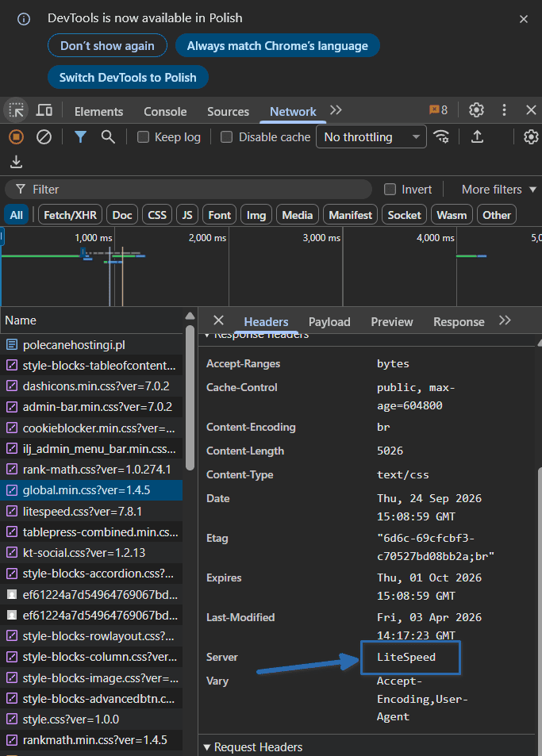This screenshot has width=542, height=756.
Task: Export HAR file download icon
Action: pyautogui.click(x=16, y=162)
